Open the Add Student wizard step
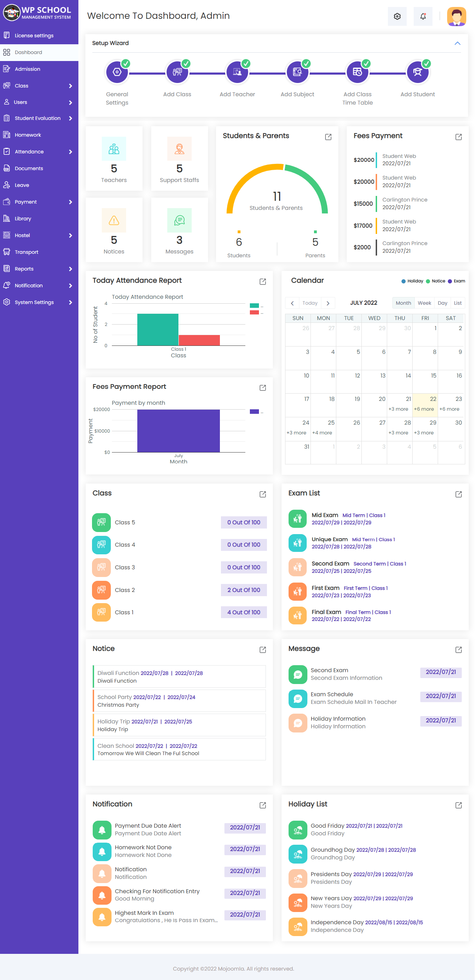Image resolution: width=475 pixels, height=980 pixels. pyautogui.click(x=417, y=72)
